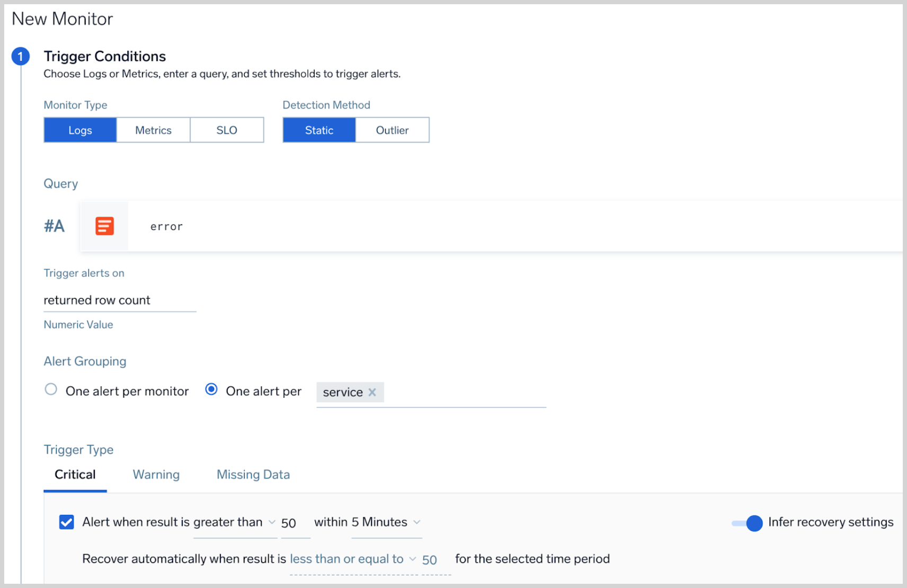Choose SLO monitor type
The image size is (907, 588).
[x=227, y=130]
